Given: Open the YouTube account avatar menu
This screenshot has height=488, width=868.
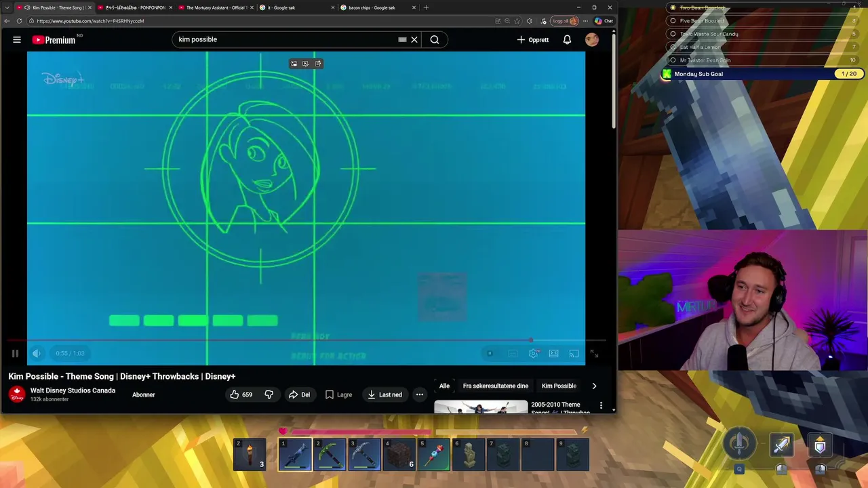Looking at the screenshot, I should coord(592,39).
